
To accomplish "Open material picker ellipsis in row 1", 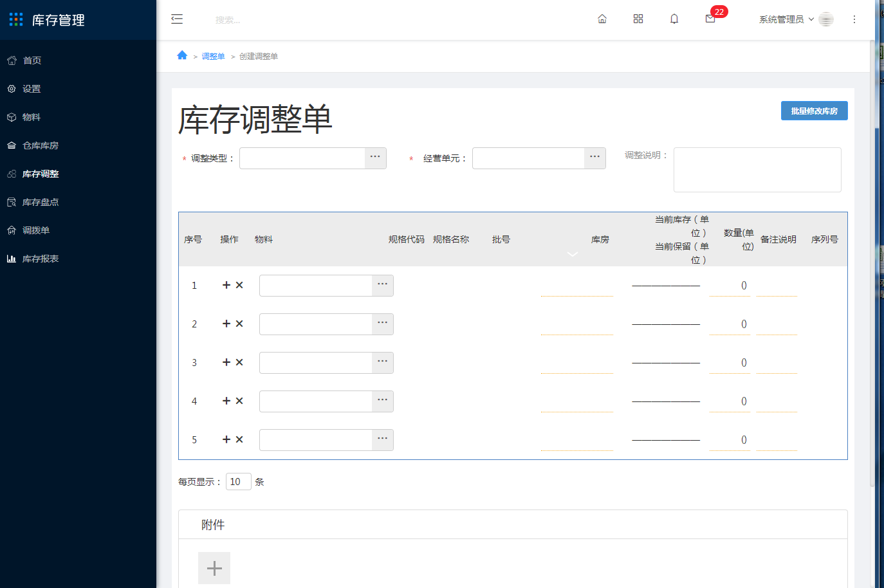I will (x=383, y=286).
